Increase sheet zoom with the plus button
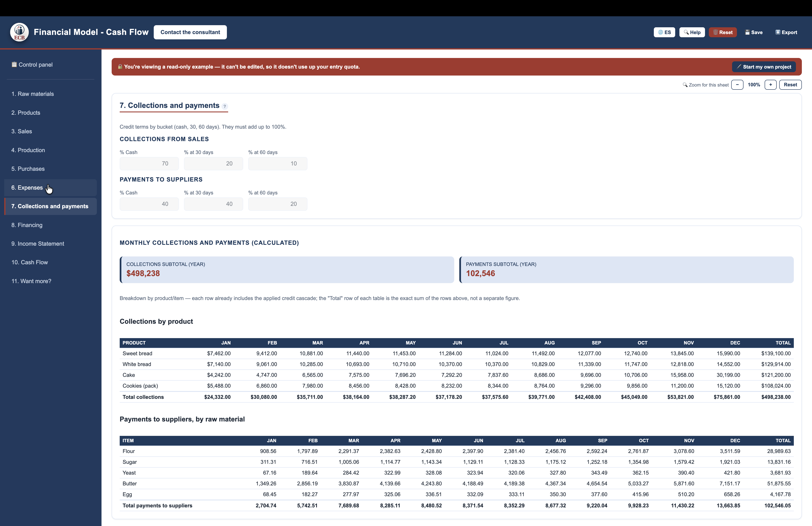Viewport: 812px width, 526px height. 770,85
